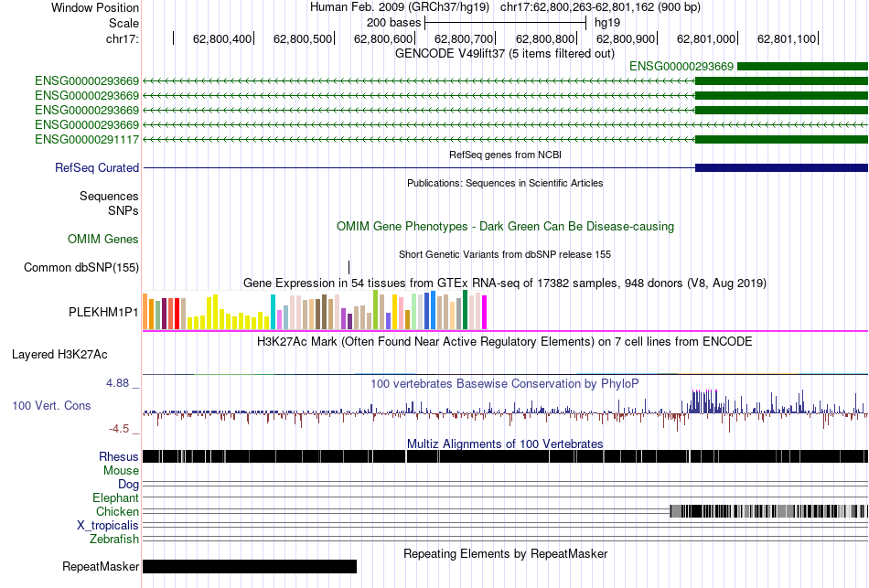The image size is (869, 588).
Task: Click the ENSG00000291117 transcript label
Action: coord(87,140)
